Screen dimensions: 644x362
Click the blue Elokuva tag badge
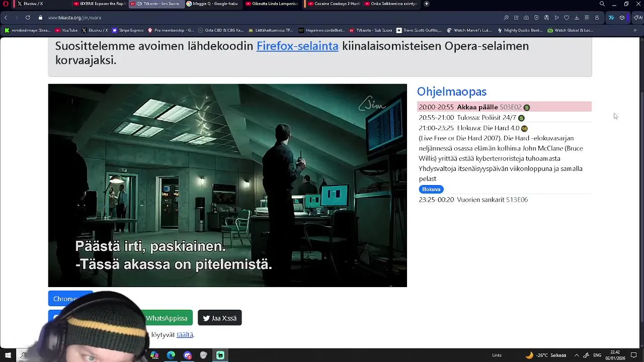[x=431, y=190]
